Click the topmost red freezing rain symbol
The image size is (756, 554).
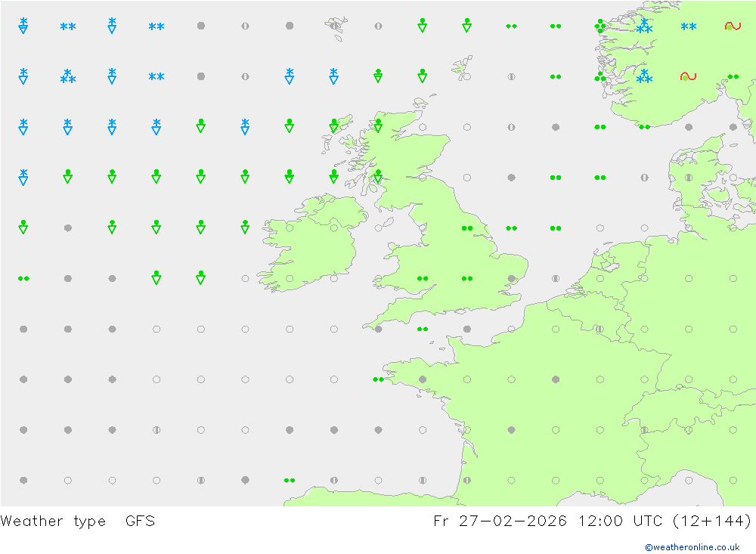pos(732,26)
